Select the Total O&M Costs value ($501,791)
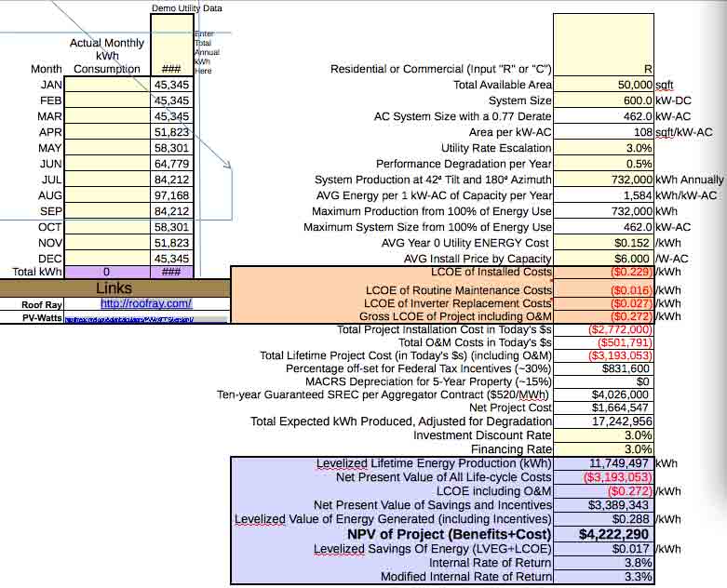 (603, 343)
